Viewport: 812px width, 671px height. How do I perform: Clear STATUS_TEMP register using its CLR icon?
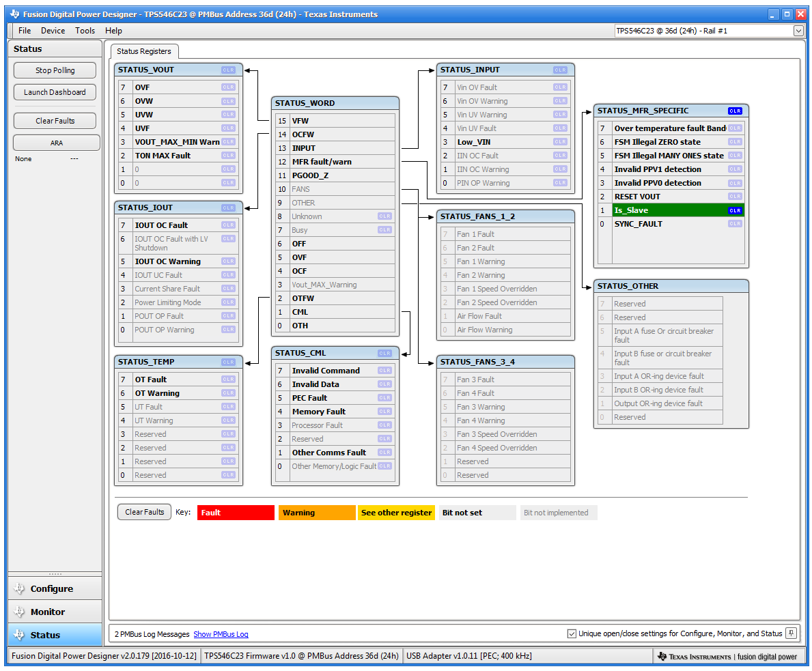point(229,361)
